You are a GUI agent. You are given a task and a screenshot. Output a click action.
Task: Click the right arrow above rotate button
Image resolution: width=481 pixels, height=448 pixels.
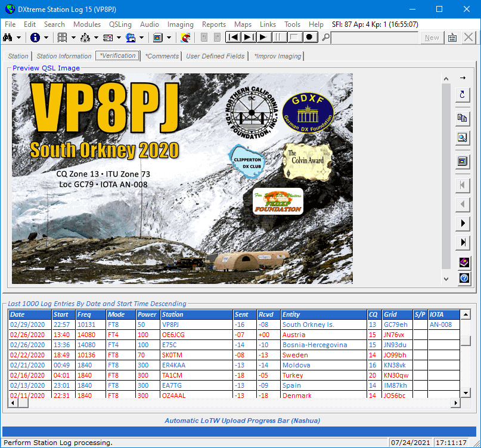point(463,78)
